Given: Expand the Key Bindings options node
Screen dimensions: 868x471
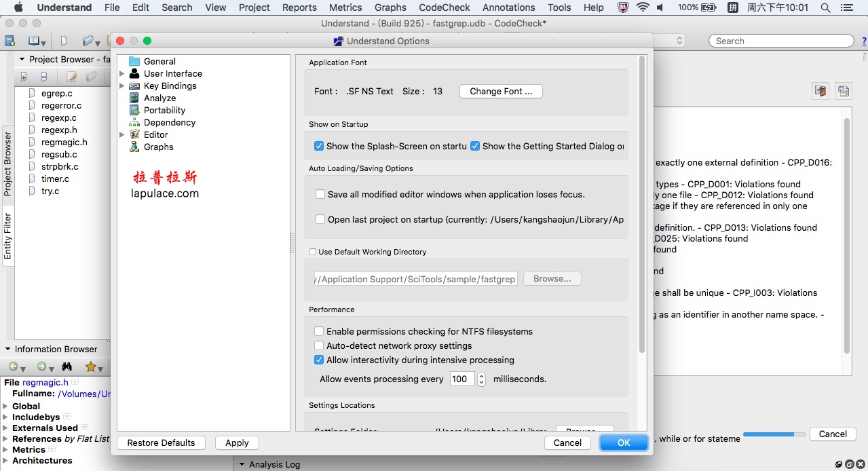Looking at the screenshot, I should click(x=122, y=86).
